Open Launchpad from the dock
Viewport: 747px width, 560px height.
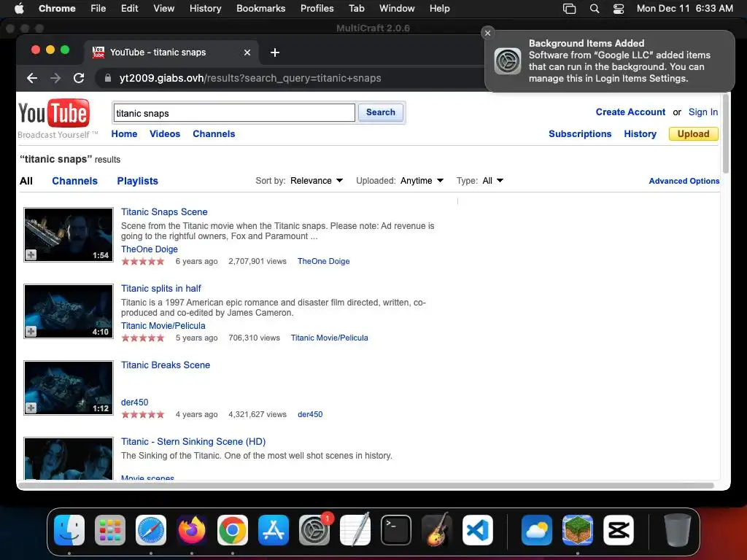[110, 530]
